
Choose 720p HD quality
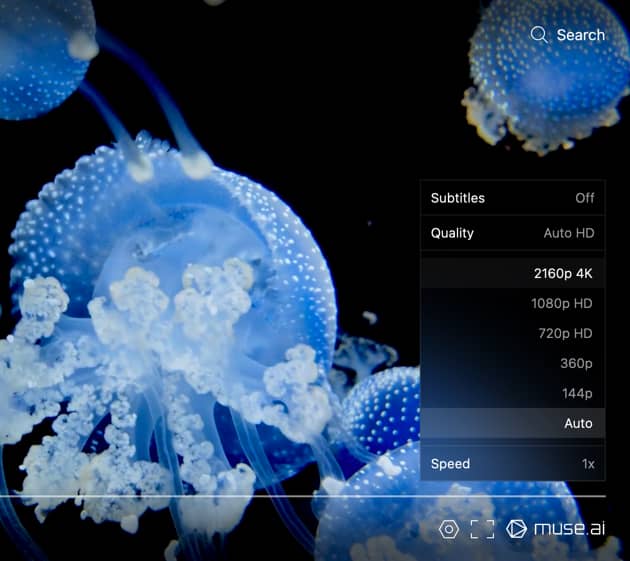point(513,333)
